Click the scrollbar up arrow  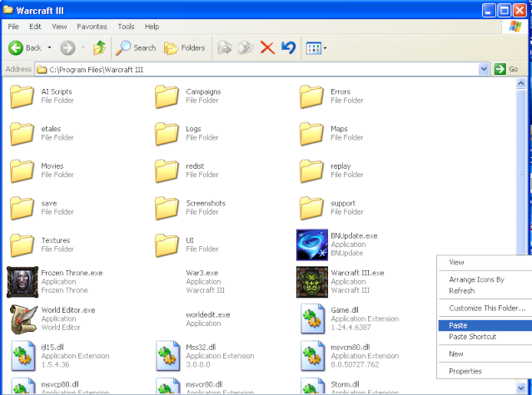pos(521,83)
